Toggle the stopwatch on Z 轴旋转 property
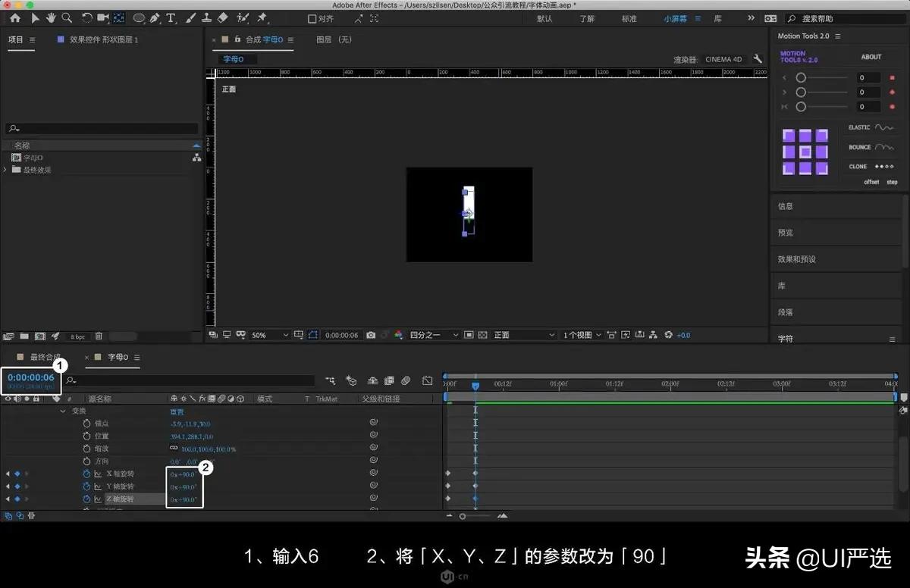The width and height of the screenshot is (910, 588). 85,497
